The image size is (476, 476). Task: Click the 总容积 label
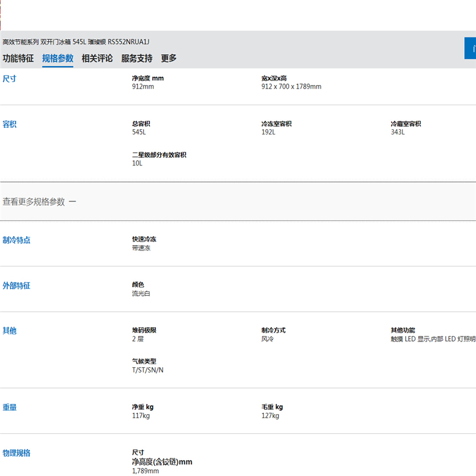point(141,124)
